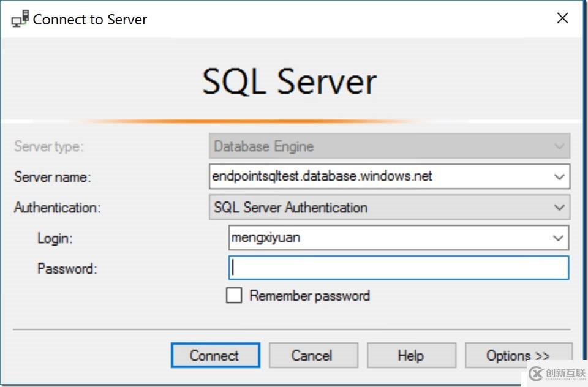Open the Server name dropdown list
This screenshot has width=588, height=387.
click(x=559, y=177)
